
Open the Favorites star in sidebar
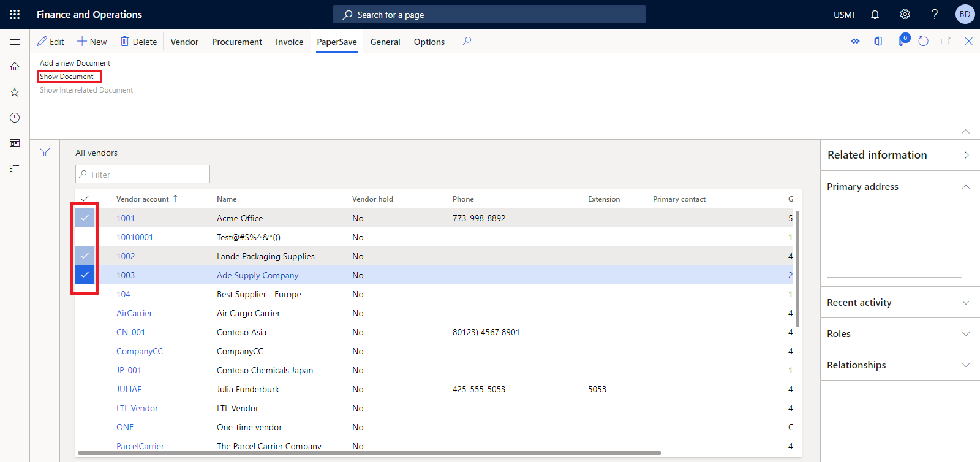click(x=15, y=92)
